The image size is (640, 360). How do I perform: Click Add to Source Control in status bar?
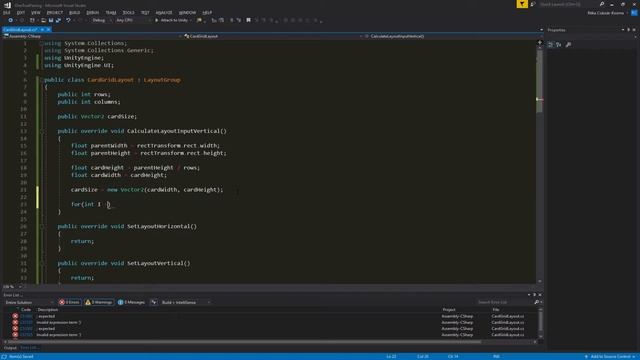[610, 357]
